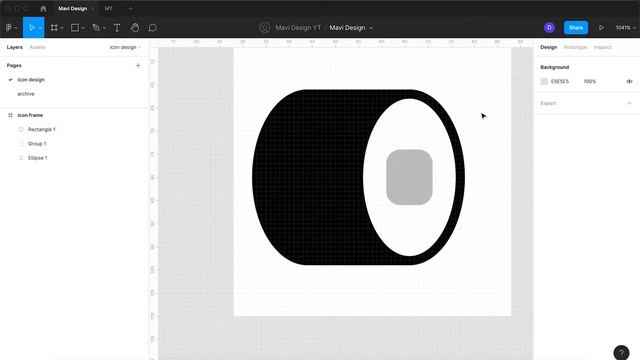Open Move tool options dropdown arrow

(40, 28)
